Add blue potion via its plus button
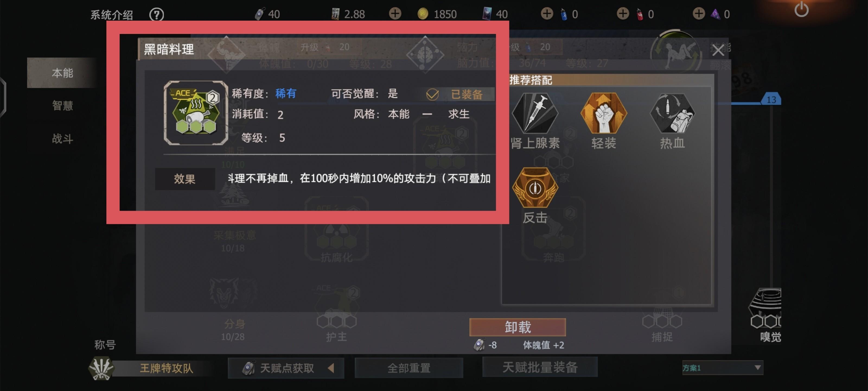The image size is (868, 391). tap(547, 14)
